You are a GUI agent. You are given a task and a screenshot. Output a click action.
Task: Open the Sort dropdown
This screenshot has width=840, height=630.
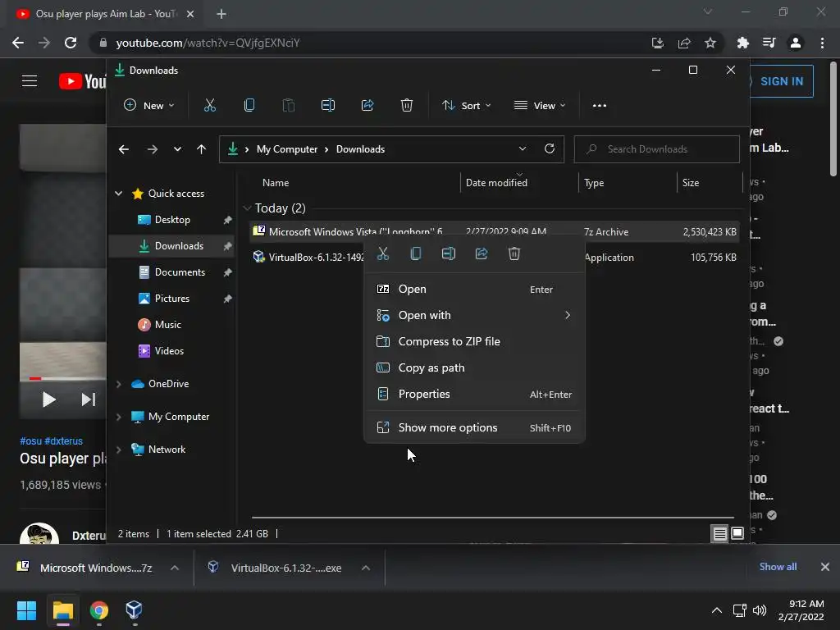(x=466, y=106)
